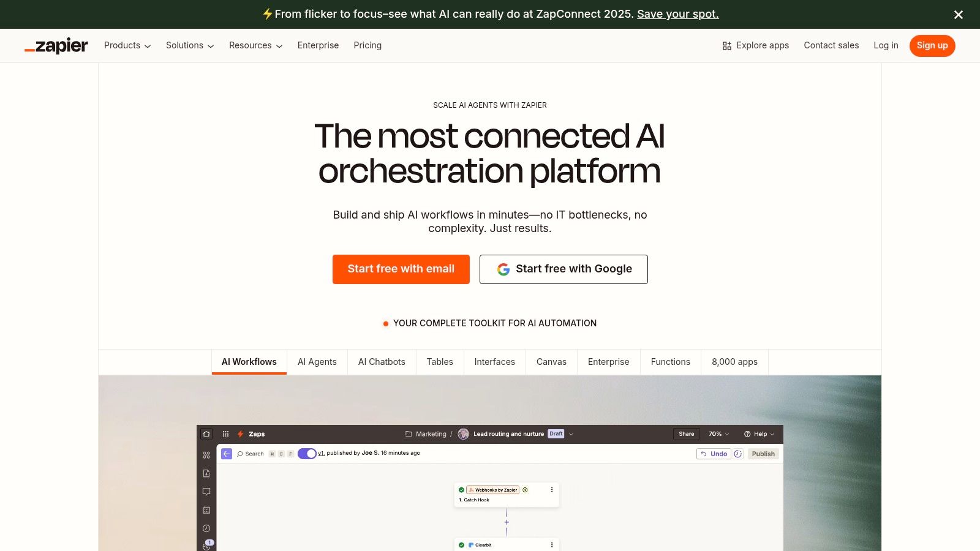Switch to the Canvas tab
The image size is (980, 551).
click(551, 362)
